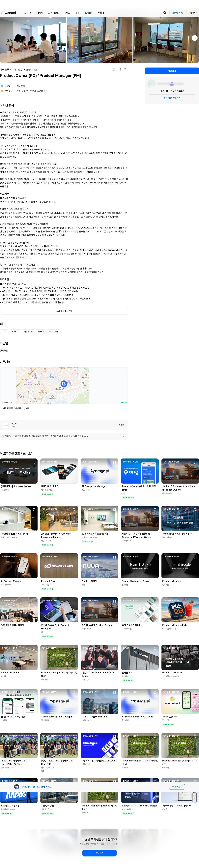Open the bluetiger 사업기획개발 card image
The height and width of the screenshot is (868, 199).
[100, 745]
